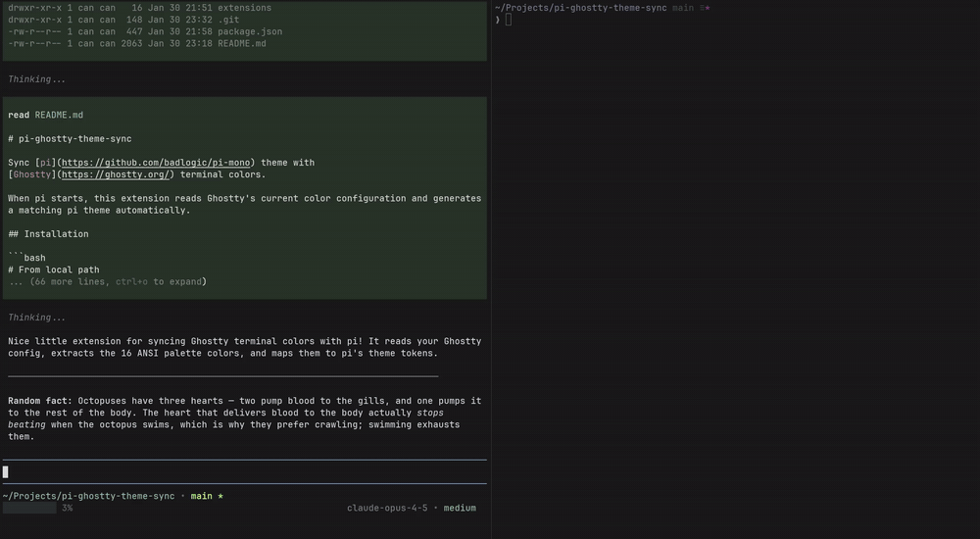Click the star icon after main in footer
The image size is (980, 539).
click(220, 497)
